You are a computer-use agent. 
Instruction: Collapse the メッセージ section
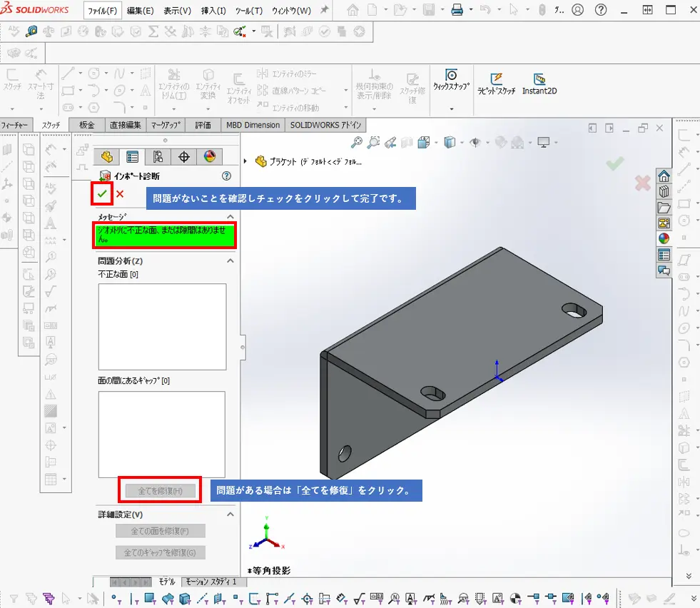(230, 216)
